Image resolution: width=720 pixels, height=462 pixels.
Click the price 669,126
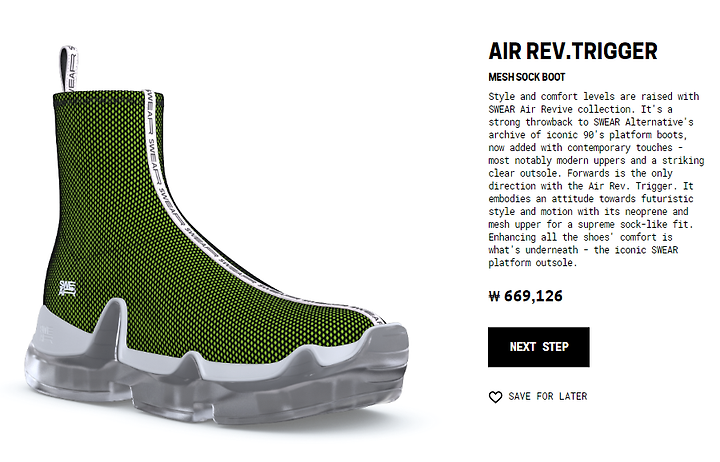coord(533,296)
